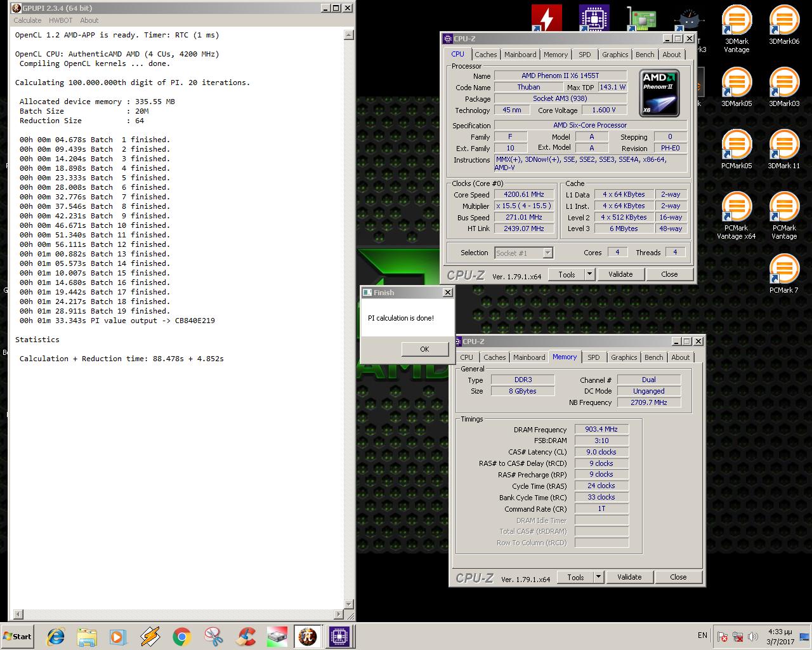The height and width of the screenshot is (650, 812).
Task: Click the DRAM Frequency 903.4 MHz value
Action: 601,429
